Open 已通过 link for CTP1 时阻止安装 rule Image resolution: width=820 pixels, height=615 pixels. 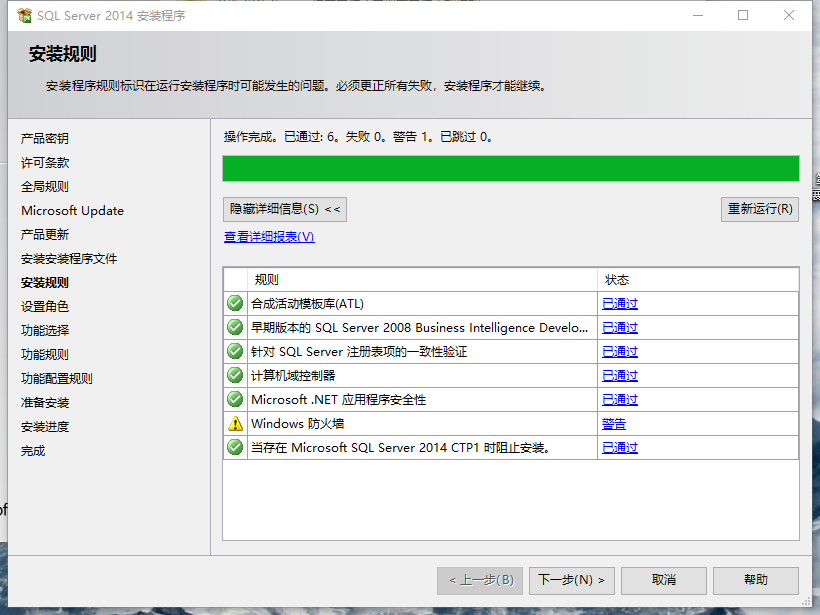point(620,448)
